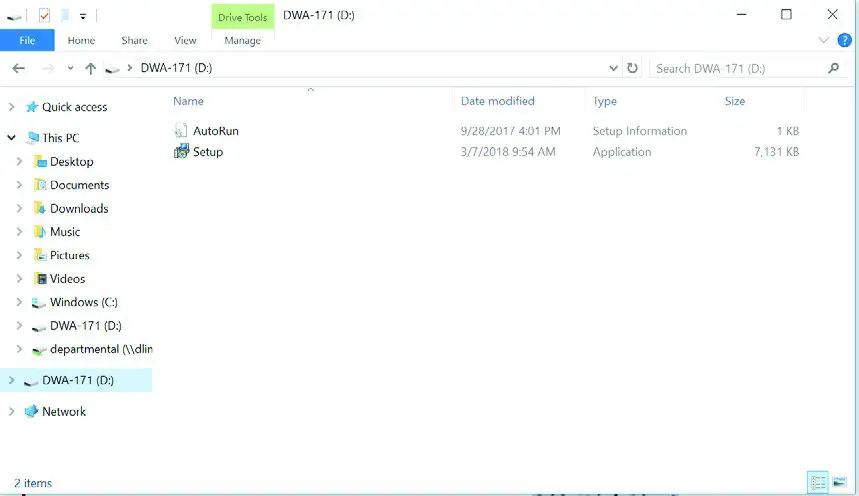Expand the Network tree node
859x496 pixels.
[x=12, y=412]
